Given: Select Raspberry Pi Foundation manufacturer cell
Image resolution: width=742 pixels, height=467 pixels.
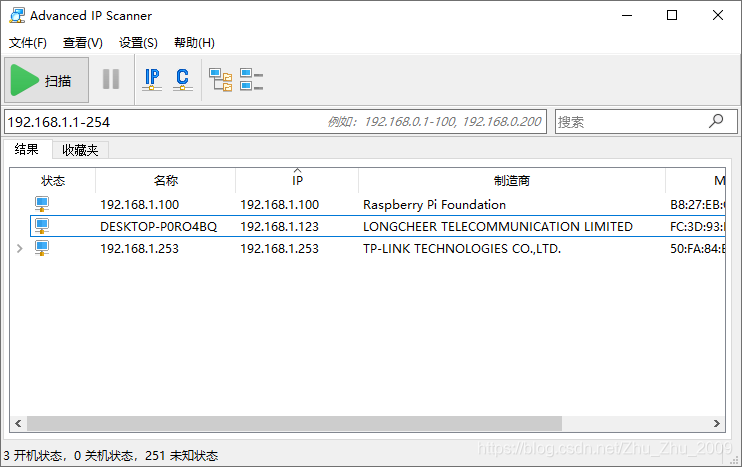Looking at the screenshot, I should 434,205.
